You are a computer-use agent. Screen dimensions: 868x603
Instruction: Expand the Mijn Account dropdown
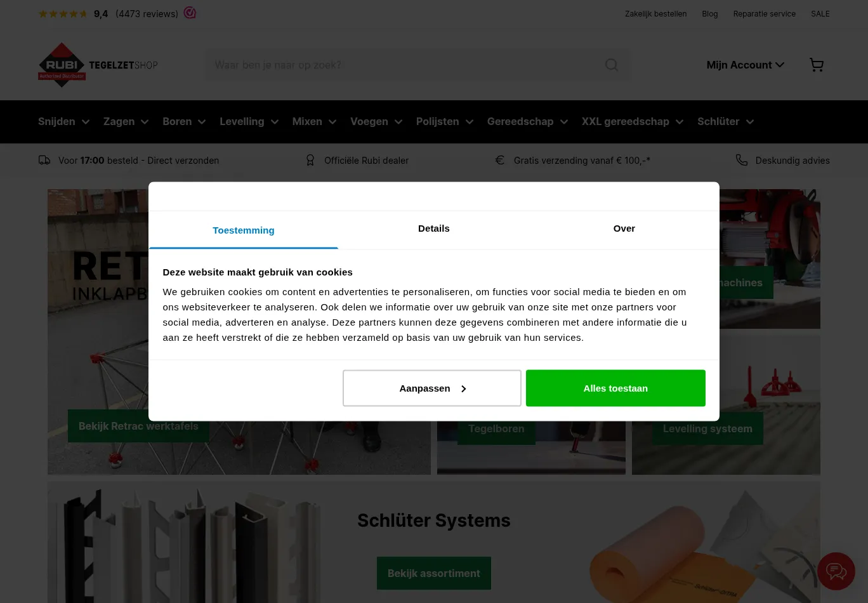(746, 65)
